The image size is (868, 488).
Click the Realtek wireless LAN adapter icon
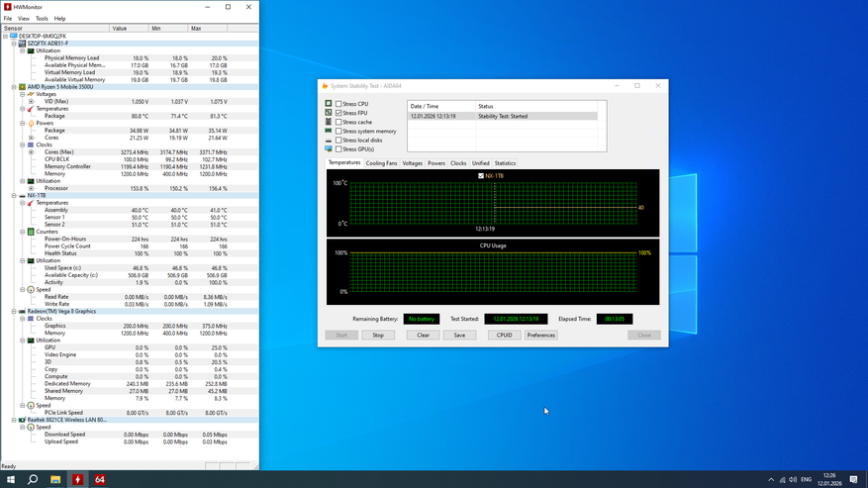[23, 420]
